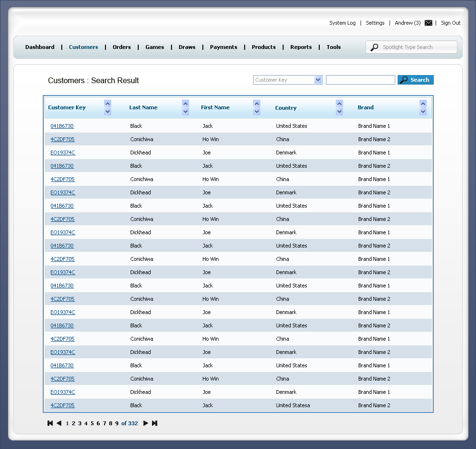476x449 pixels.
Task: Go to page 7
Action: point(105,423)
